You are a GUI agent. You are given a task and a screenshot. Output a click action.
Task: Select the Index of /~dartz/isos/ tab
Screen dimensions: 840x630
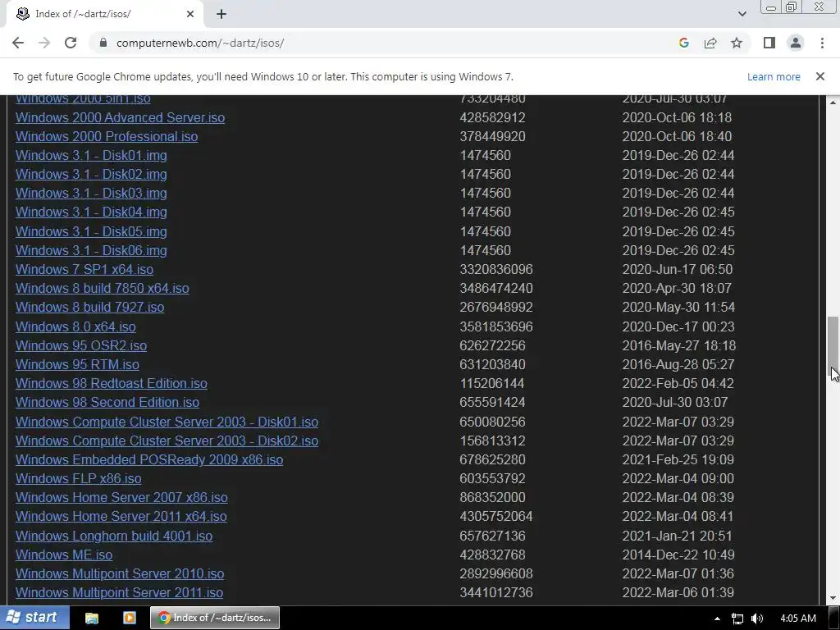point(104,14)
